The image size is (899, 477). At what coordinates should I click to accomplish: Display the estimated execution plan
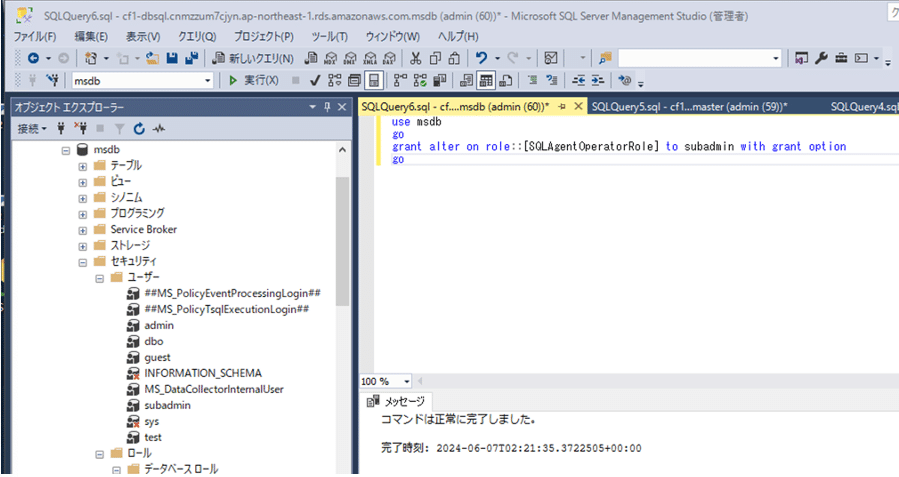coord(335,80)
